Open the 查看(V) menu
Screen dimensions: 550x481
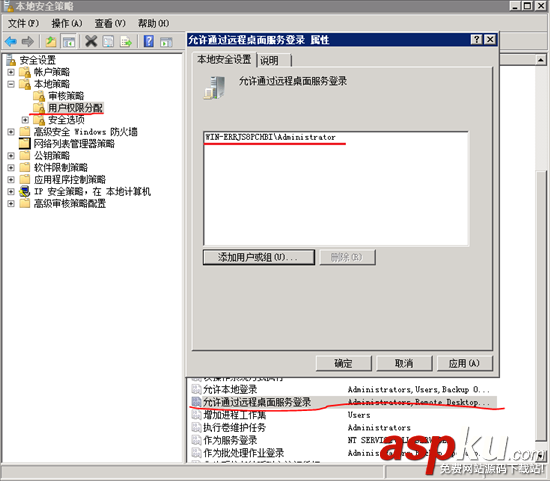(x=110, y=24)
